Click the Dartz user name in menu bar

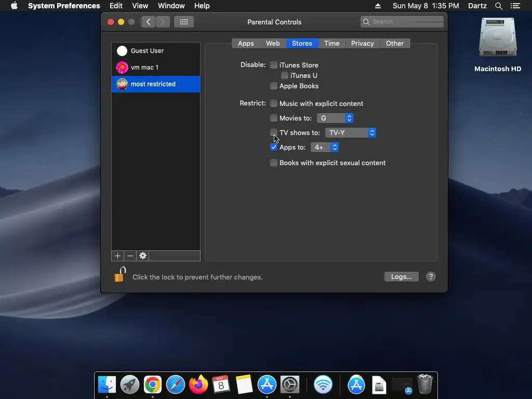click(x=477, y=6)
